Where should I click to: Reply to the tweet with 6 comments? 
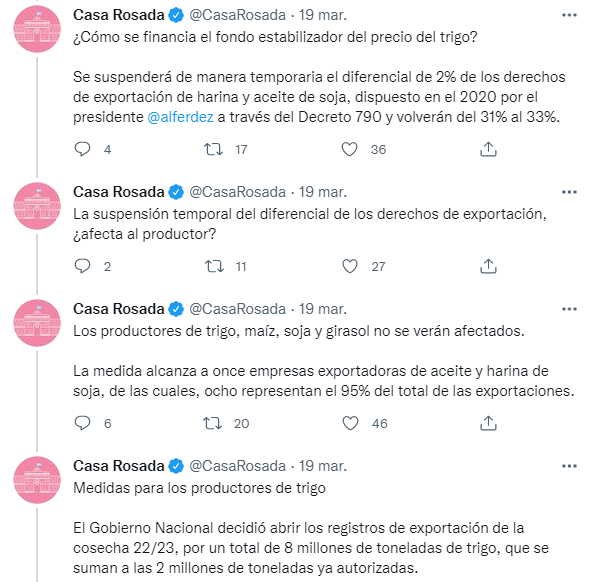[82, 423]
